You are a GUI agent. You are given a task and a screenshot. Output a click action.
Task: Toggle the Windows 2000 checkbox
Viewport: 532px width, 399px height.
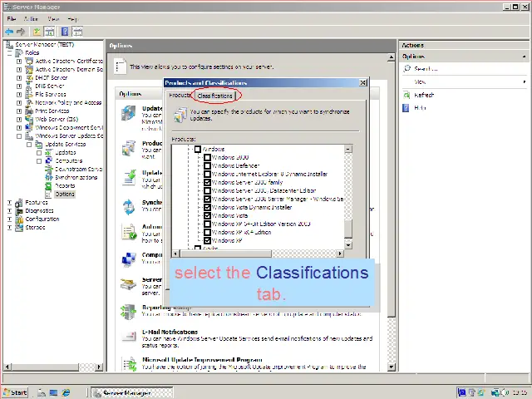[207, 157]
